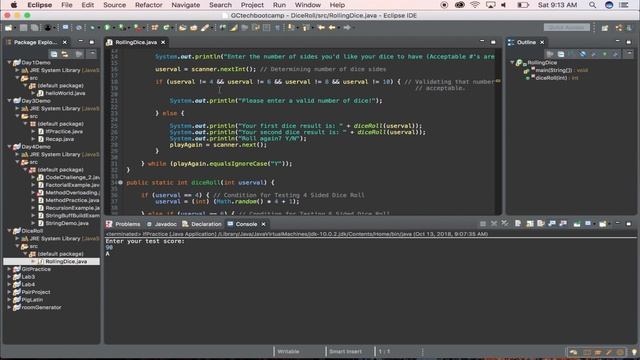The height and width of the screenshot is (360, 640).
Task: Collapse All in Package Explorer toolbar
Action: tap(54, 54)
